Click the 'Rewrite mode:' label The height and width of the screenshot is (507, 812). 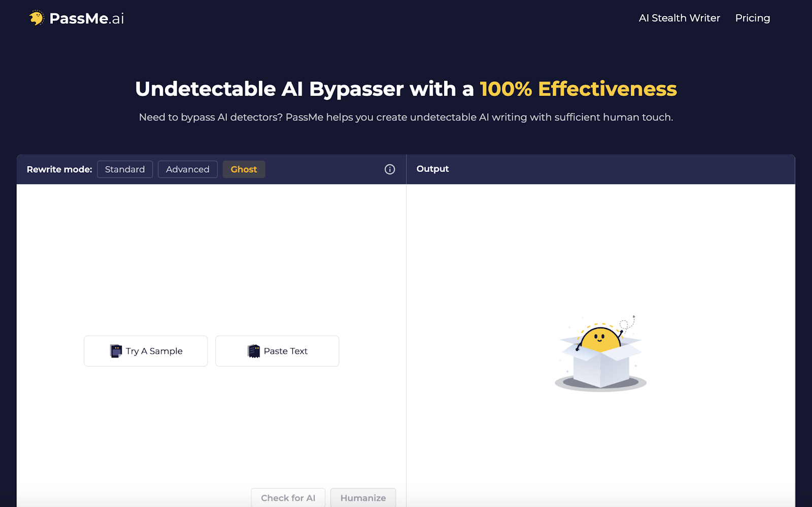pos(59,170)
